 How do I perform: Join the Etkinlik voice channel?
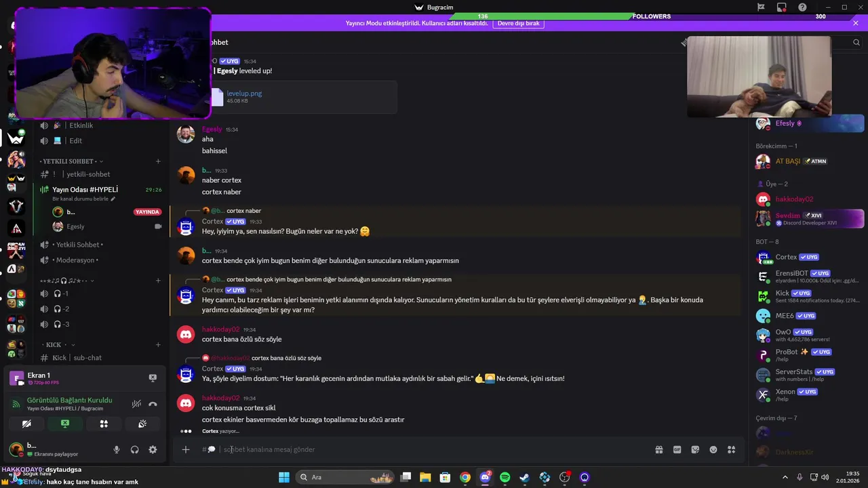coord(81,125)
